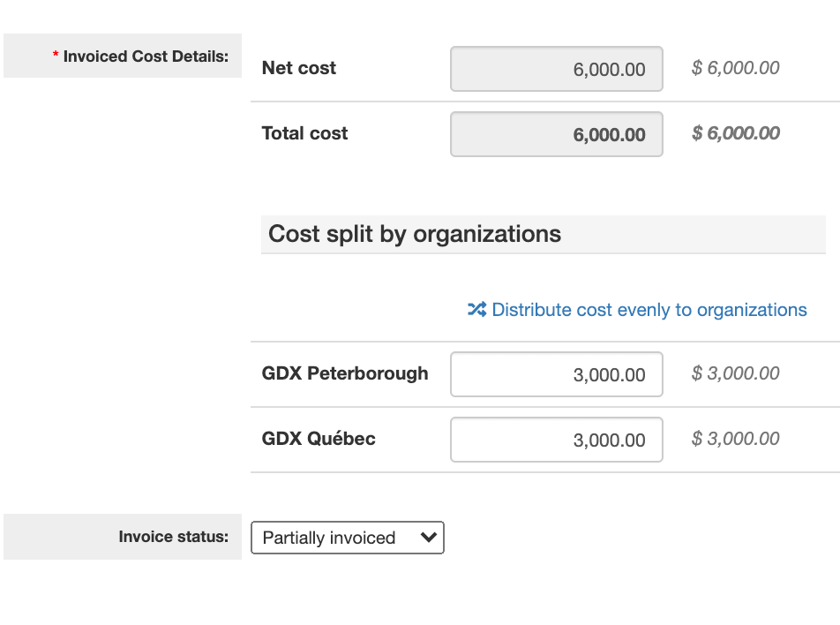This screenshot has height=625, width=840.
Task: Click the GDX Québec cost input
Action: pyautogui.click(x=556, y=439)
